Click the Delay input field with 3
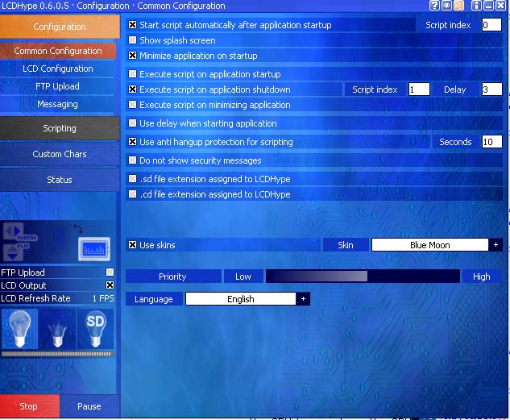510x420 pixels. [x=491, y=89]
